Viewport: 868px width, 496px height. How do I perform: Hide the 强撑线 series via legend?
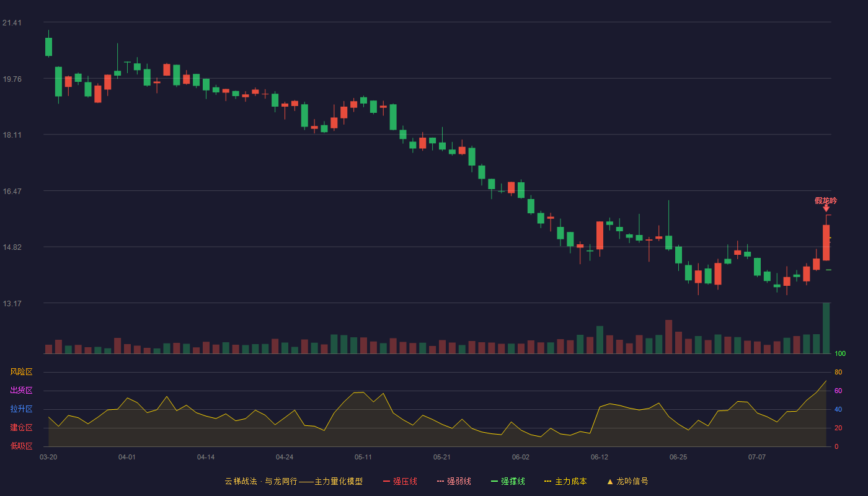508,481
